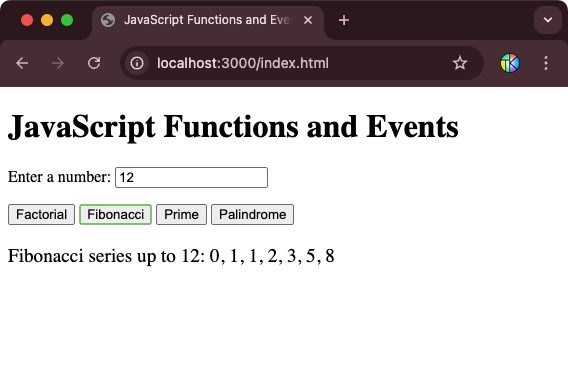Close the JavaScript Functions tab

coord(308,20)
